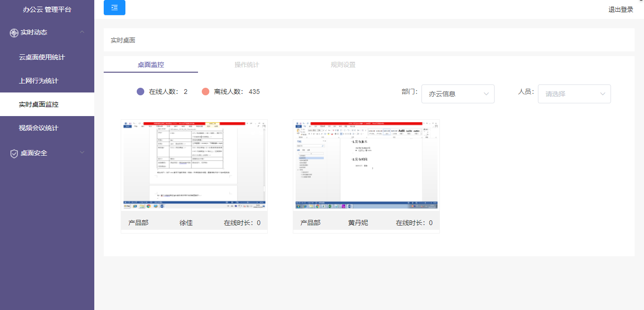The image size is (644, 310).
Task: Click the purple 在线人数 indicator dot
Action: click(x=140, y=92)
